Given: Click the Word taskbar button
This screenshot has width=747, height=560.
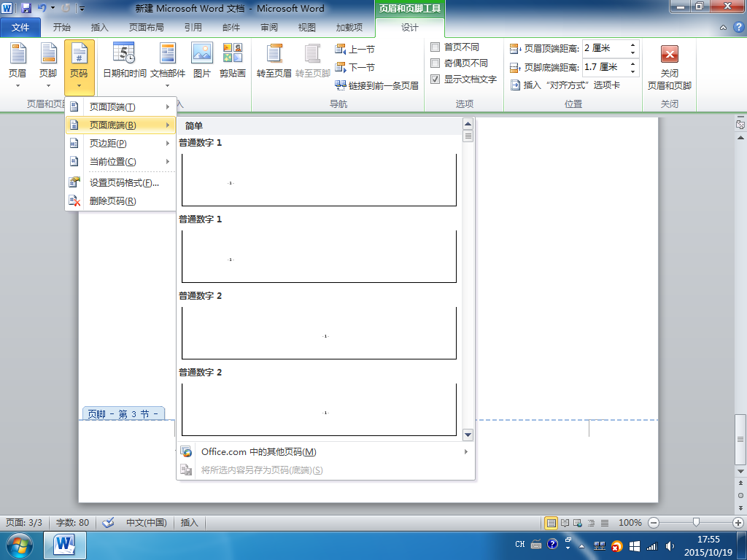Looking at the screenshot, I should [65, 545].
